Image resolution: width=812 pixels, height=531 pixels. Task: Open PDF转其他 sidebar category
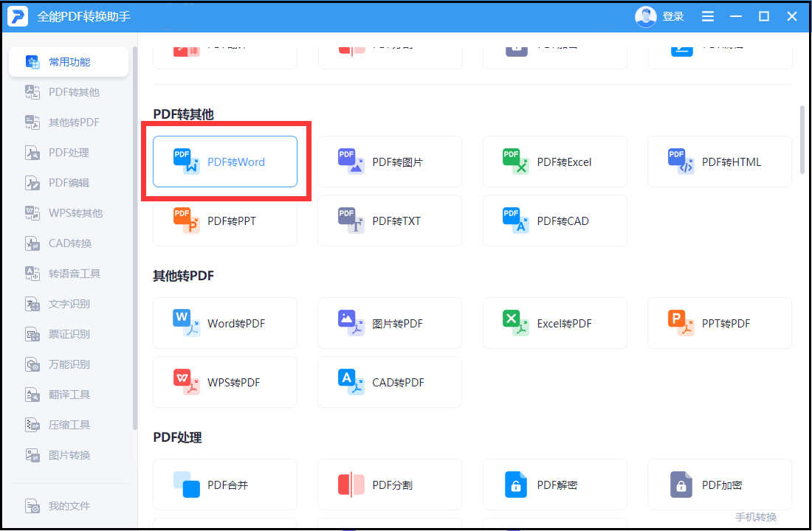coord(69,92)
